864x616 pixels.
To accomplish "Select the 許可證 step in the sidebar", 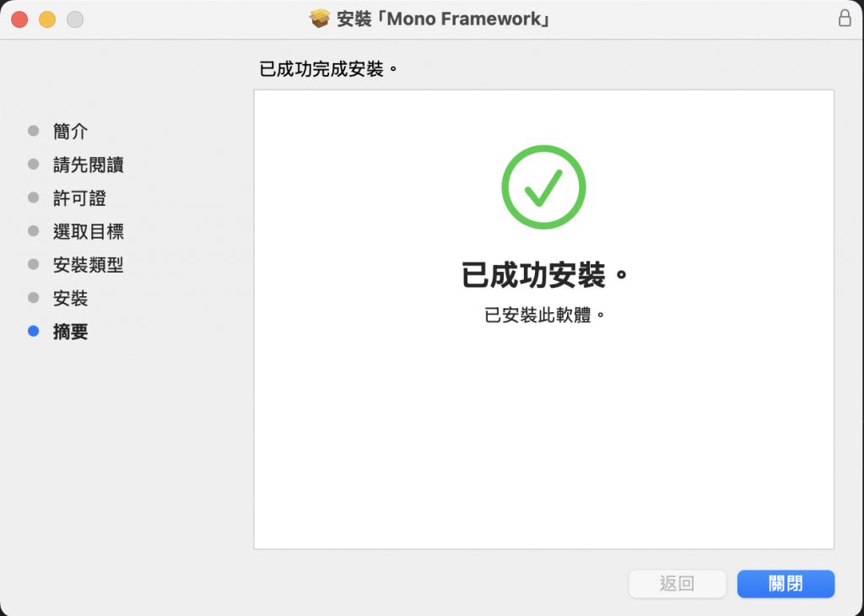I will 79,198.
